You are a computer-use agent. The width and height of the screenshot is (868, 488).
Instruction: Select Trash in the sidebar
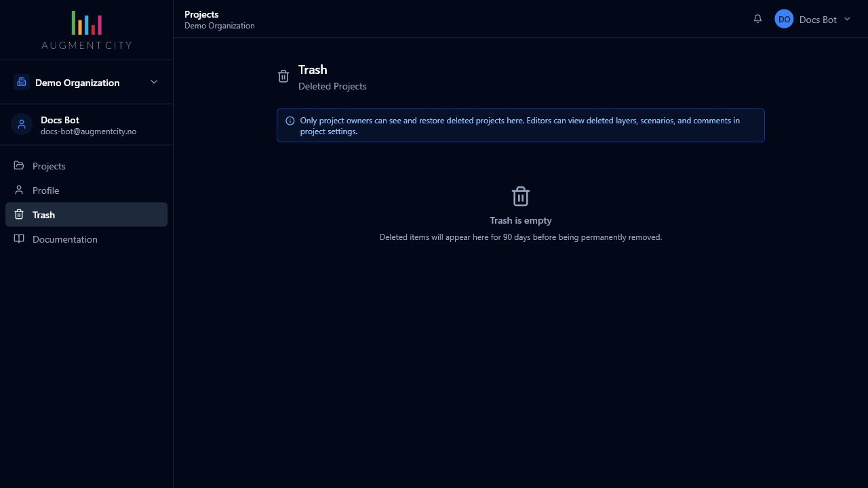tap(86, 215)
